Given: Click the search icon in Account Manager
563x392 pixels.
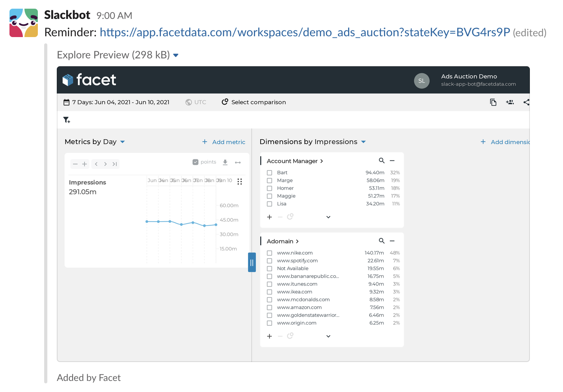Looking at the screenshot, I should [x=381, y=161].
